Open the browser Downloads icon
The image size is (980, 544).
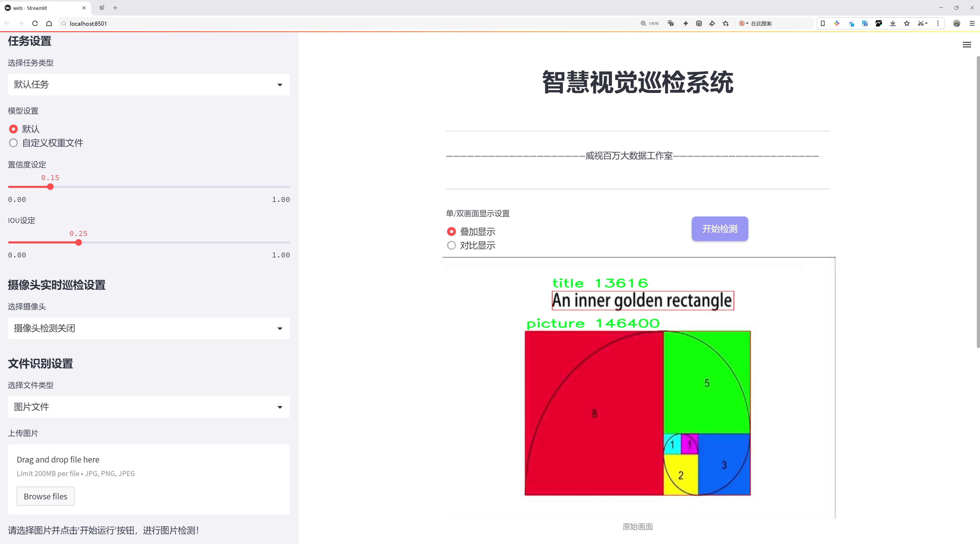[x=893, y=23]
